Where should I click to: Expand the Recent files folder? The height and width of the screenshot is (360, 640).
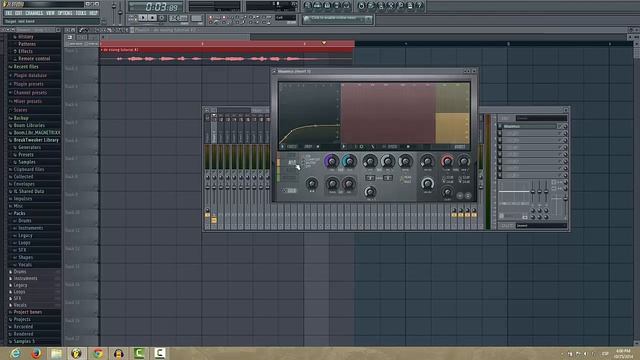click(x=26, y=67)
